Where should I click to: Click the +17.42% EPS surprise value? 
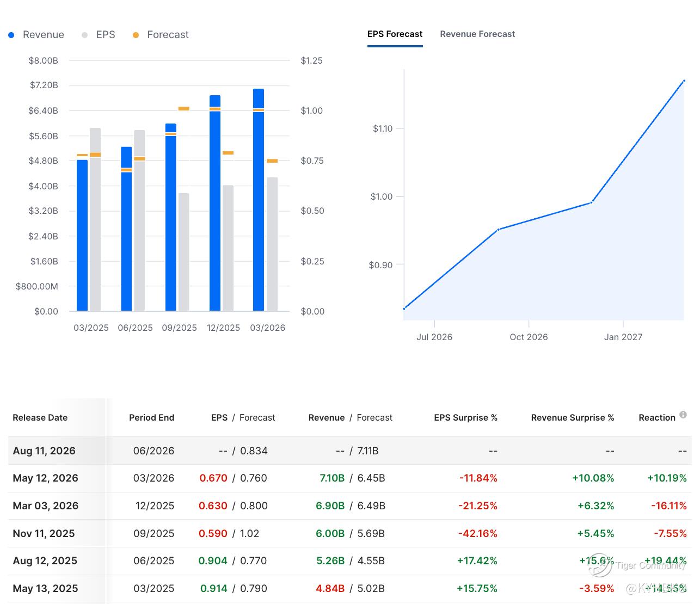tap(477, 560)
